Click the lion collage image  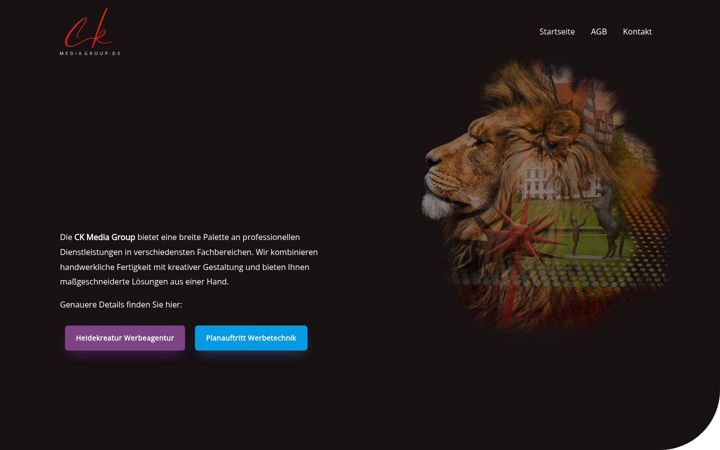(545, 195)
